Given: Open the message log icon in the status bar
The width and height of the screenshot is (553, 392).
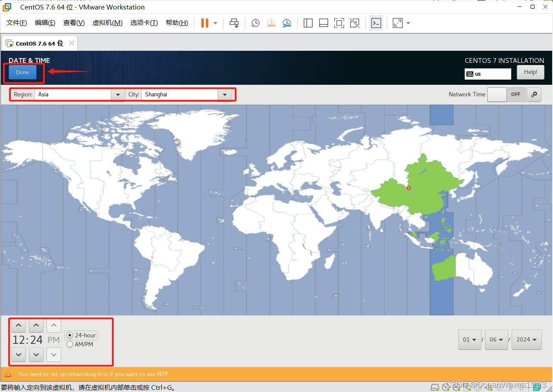Looking at the screenshot, I should coord(537,387).
